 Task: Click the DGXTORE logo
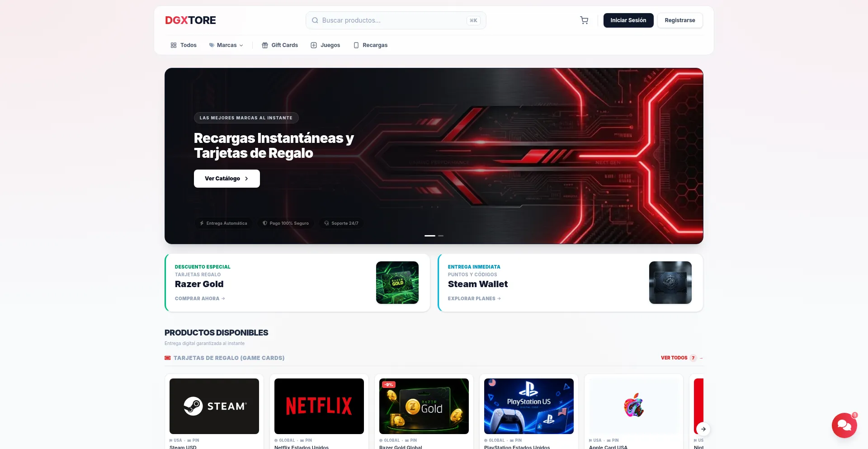(190, 20)
